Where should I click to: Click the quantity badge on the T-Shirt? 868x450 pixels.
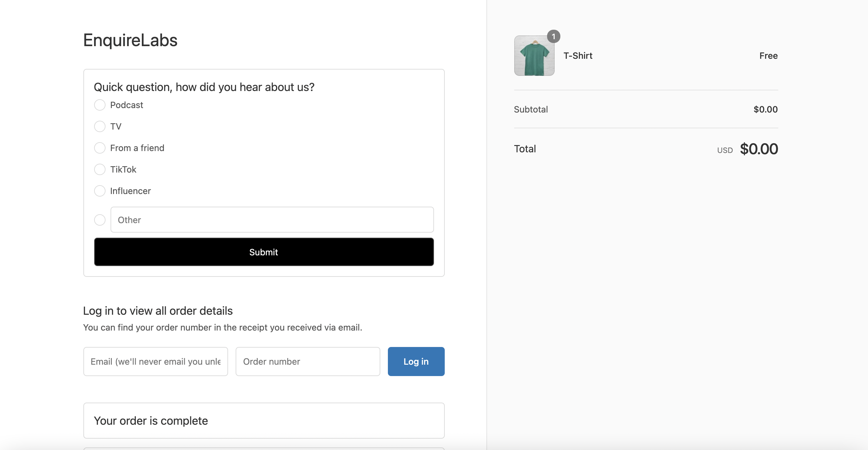(553, 36)
